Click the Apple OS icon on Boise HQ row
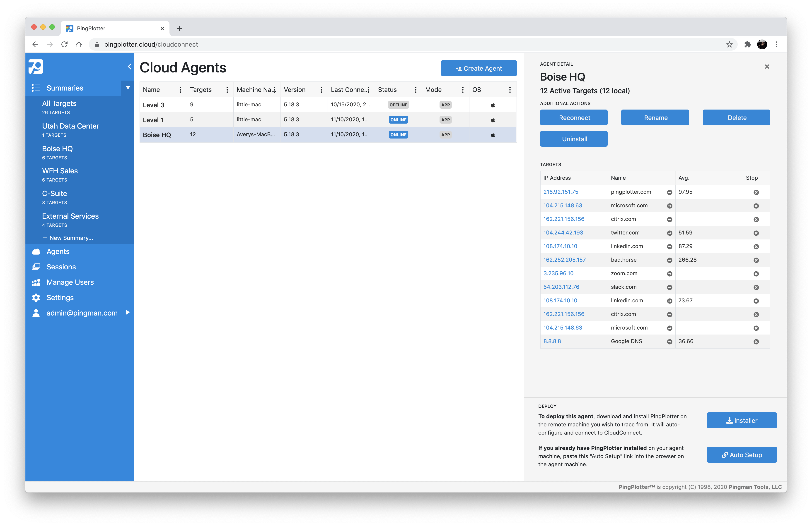Viewport: 812px width, 526px height. pyautogui.click(x=493, y=135)
